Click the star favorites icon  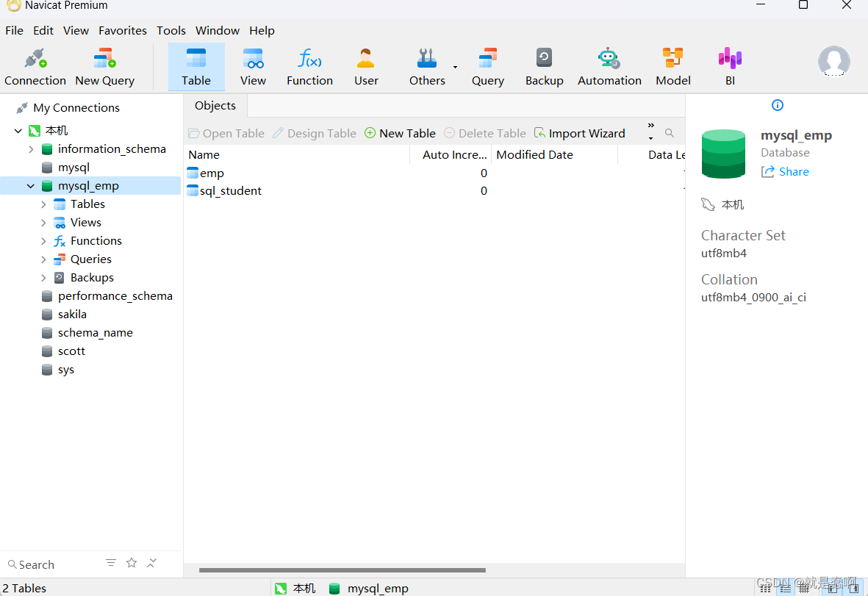[x=132, y=563]
